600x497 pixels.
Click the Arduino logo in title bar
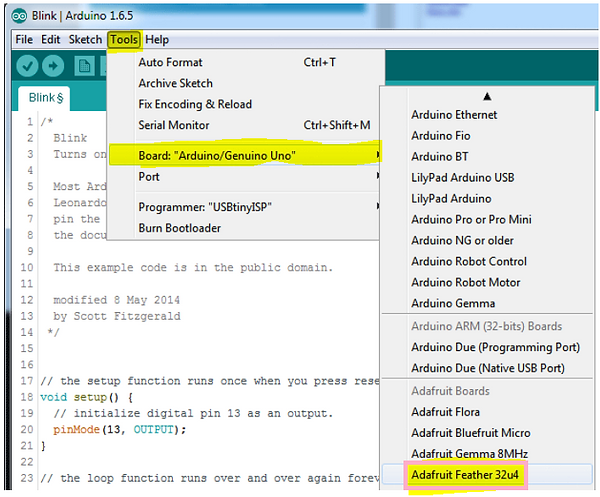(19, 16)
